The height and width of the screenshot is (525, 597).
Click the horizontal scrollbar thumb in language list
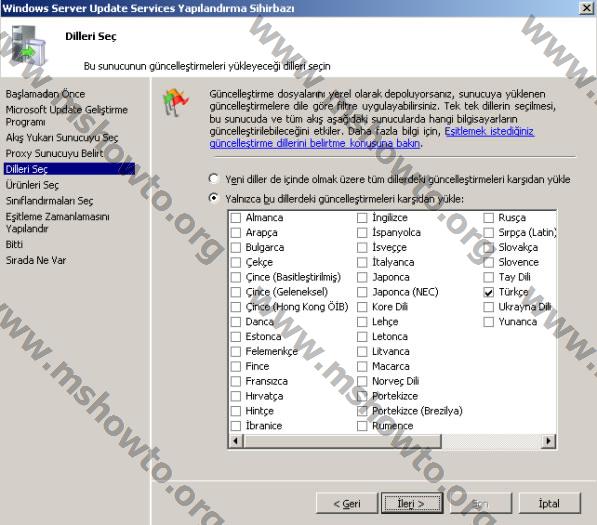(342, 441)
